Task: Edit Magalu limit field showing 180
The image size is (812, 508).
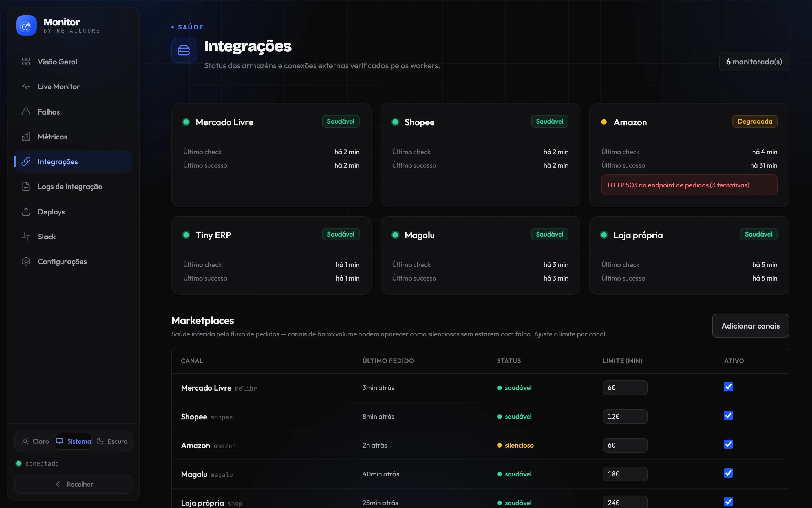Action: point(625,474)
